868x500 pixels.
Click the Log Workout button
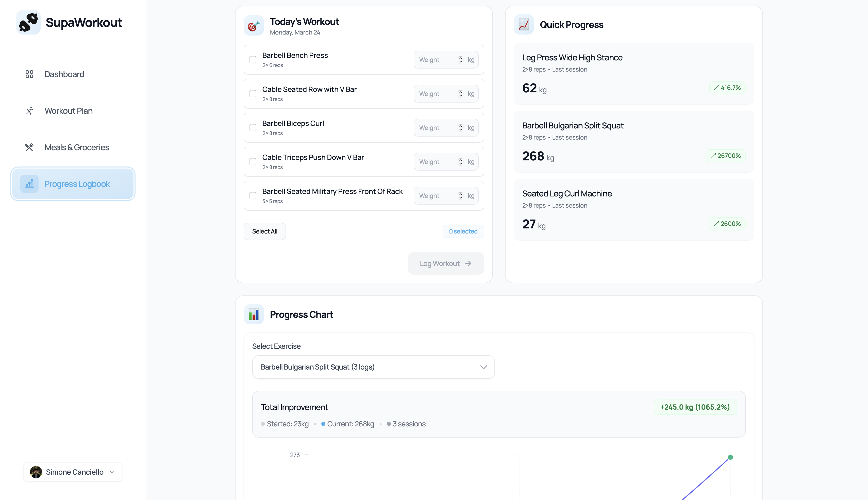coord(446,263)
